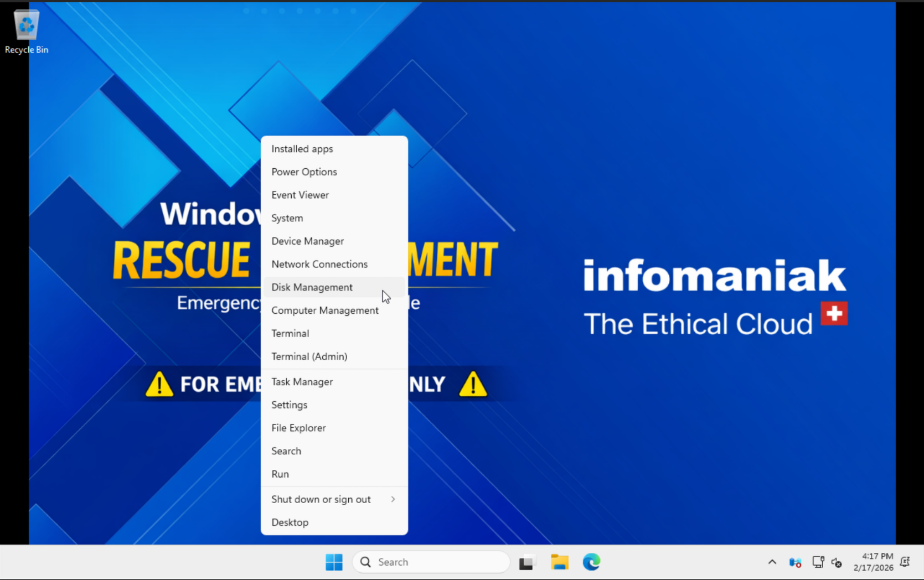This screenshot has height=580, width=924.
Task: Open Settings from the menu
Action: click(289, 405)
